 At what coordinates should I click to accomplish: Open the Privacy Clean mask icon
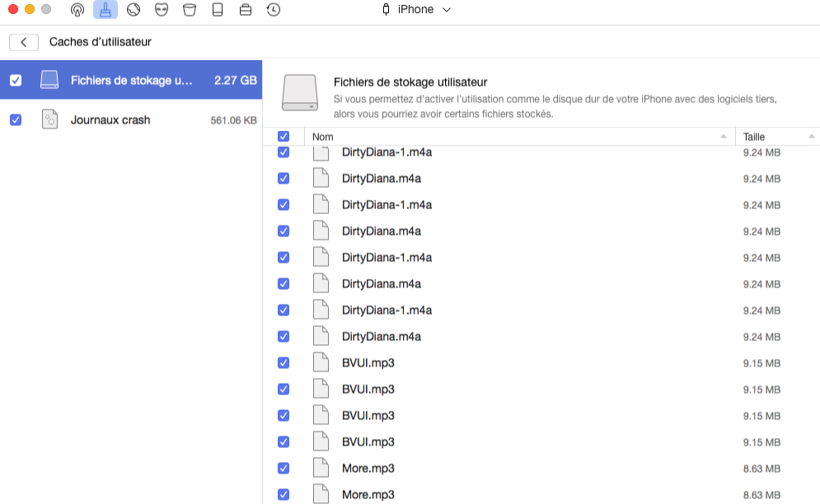(x=162, y=9)
